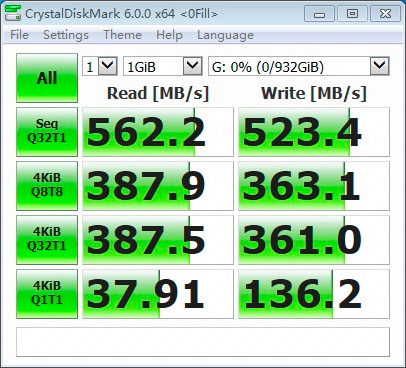Run all benchmarks with the All button
Screen dimensions: 406x368
tap(47, 78)
